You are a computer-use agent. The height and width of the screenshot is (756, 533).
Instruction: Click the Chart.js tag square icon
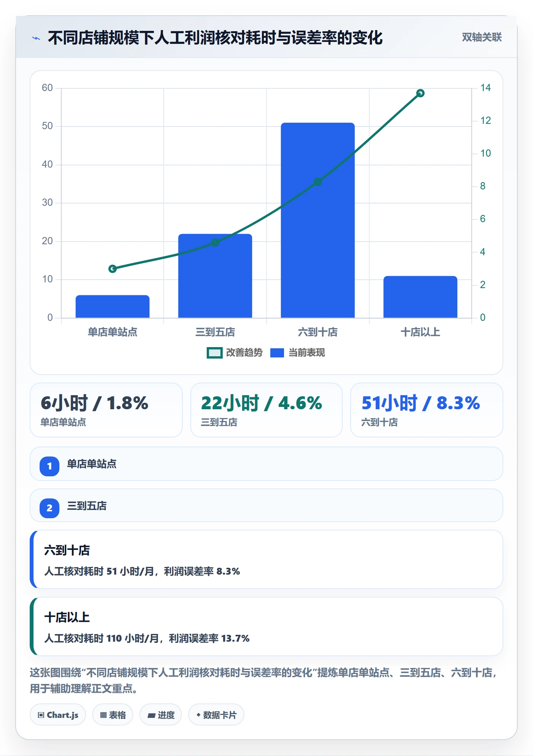click(x=41, y=715)
